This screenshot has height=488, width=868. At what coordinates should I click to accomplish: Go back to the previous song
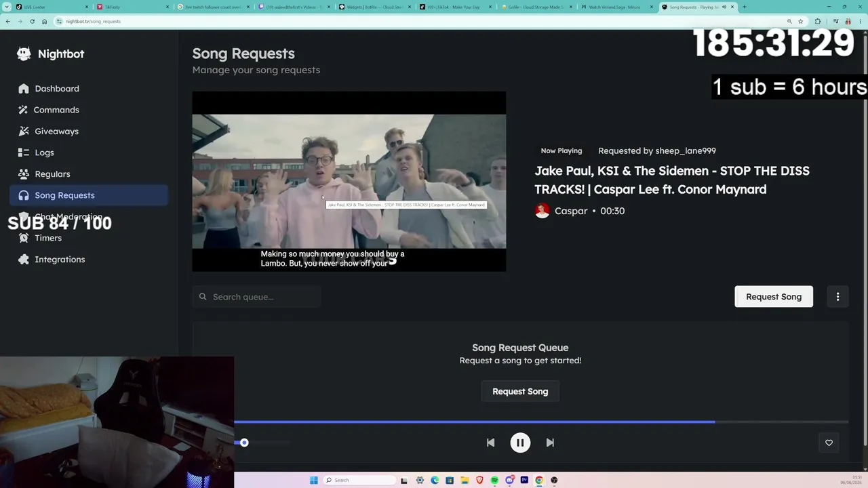coord(490,443)
